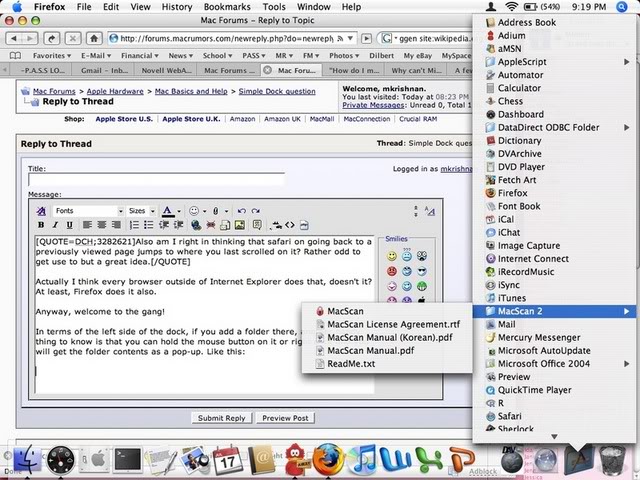The width and height of the screenshot is (640, 480).
Task: Click into the Title input field
Action: click(x=156, y=179)
